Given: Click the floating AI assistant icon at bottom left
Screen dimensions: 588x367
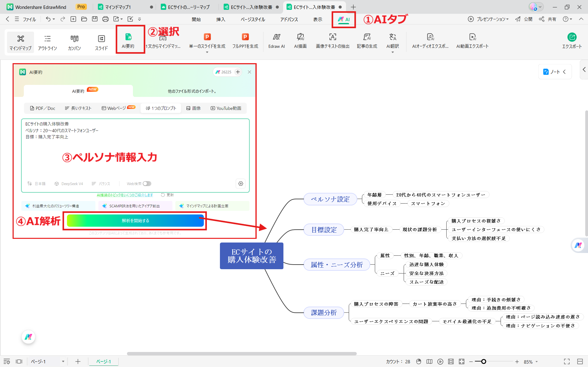Looking at the screenshot, I should (x=29, y=337).
